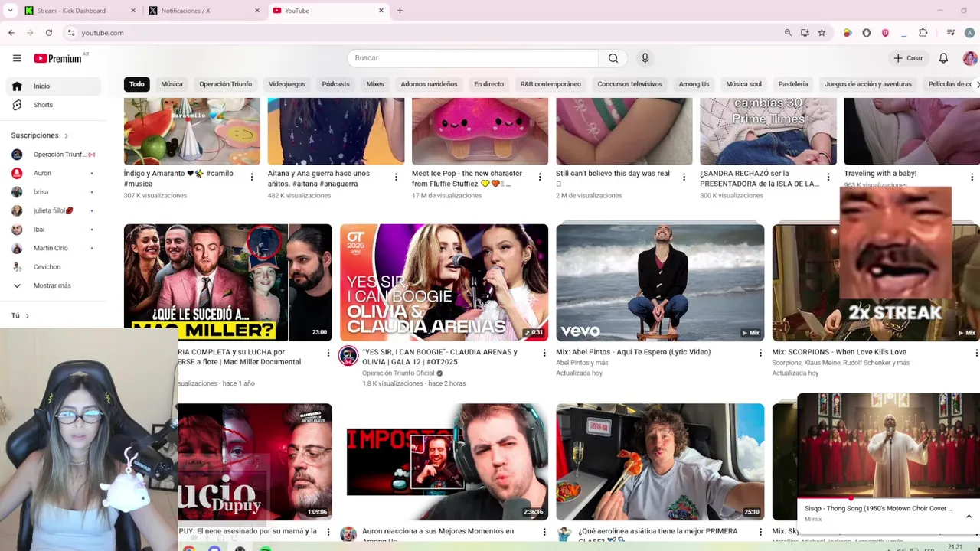This screenshot has width=980, height=551.
Task: Open Shorts in the sidebar
Action: (x=53, y=105)
